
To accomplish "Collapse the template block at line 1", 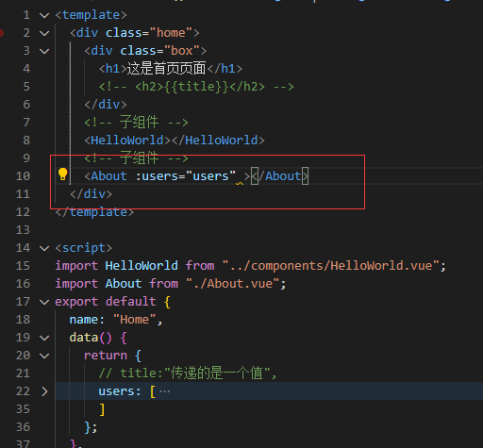I will click(44, 15).
